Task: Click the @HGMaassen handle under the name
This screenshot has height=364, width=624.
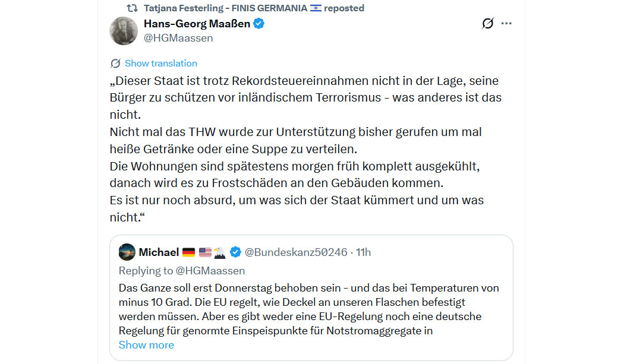Action: (x=178, y=38)
